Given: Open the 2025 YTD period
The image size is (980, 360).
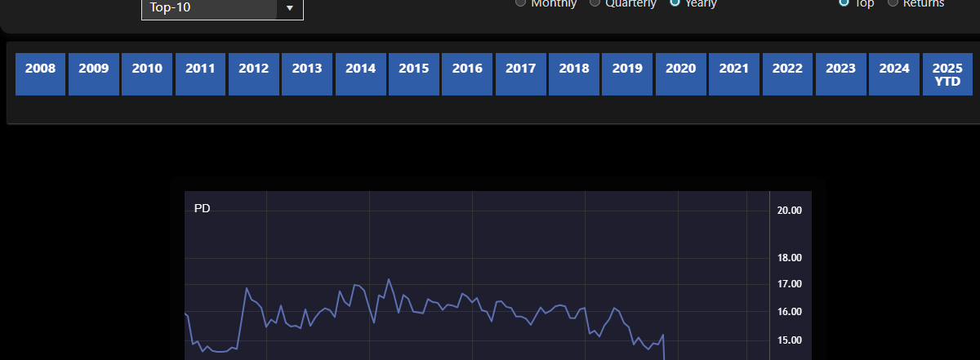Looking at the screenshot, I should [947, 74].
